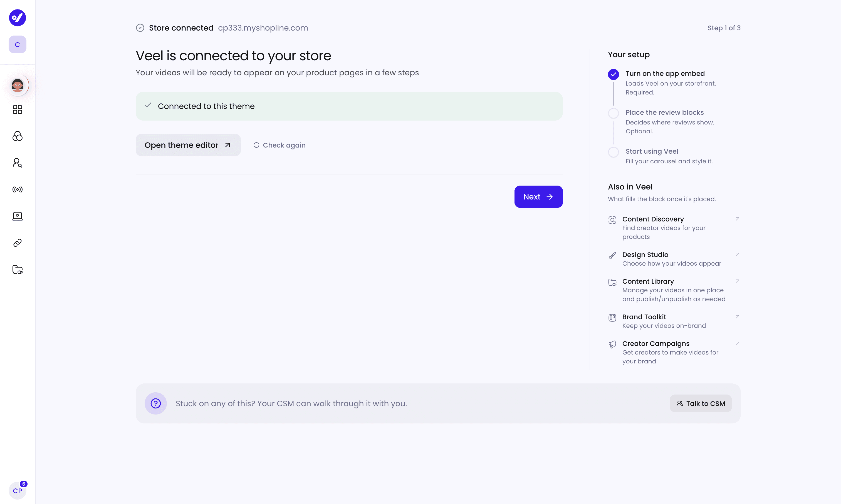
Task: Click the Turn on the app embed title
Action: pos(665,74)
